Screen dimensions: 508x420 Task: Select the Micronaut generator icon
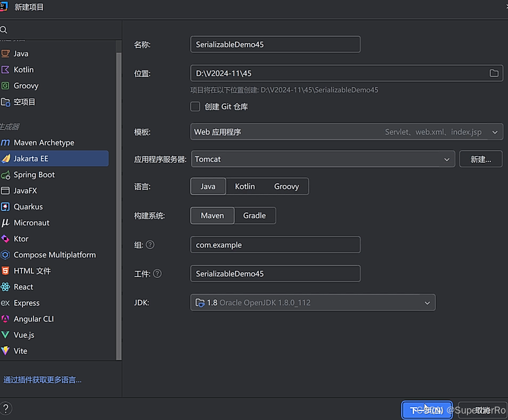(5, 223)
